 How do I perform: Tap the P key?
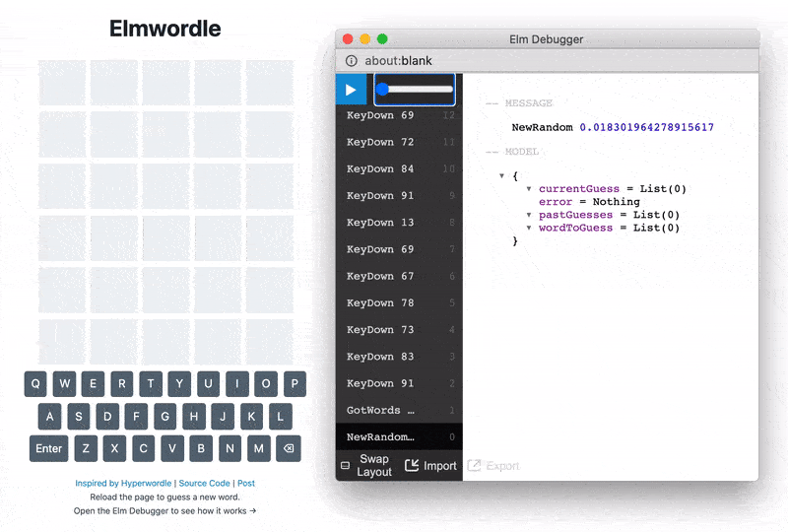click(295, 384)
